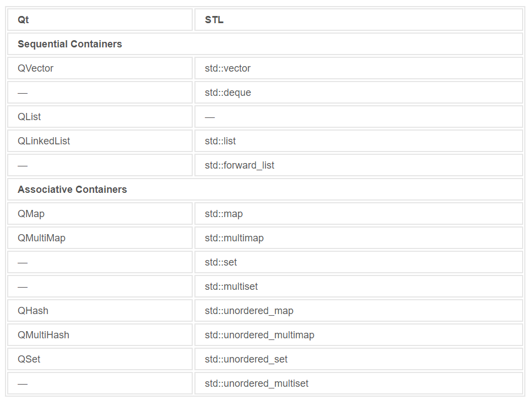532x400 pixels.
Task: Click the STL column header cell
Action: point(214,20)
